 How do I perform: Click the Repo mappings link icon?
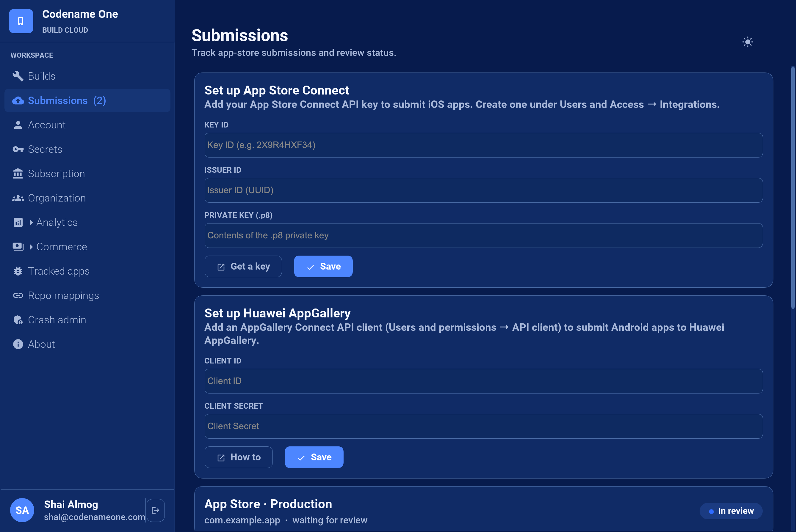tap(18, 295)
